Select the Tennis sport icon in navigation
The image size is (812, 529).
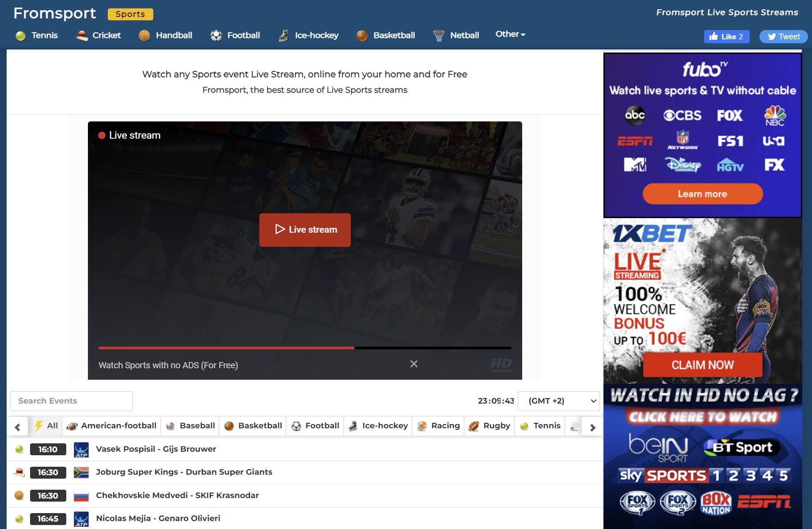[21, 35]
